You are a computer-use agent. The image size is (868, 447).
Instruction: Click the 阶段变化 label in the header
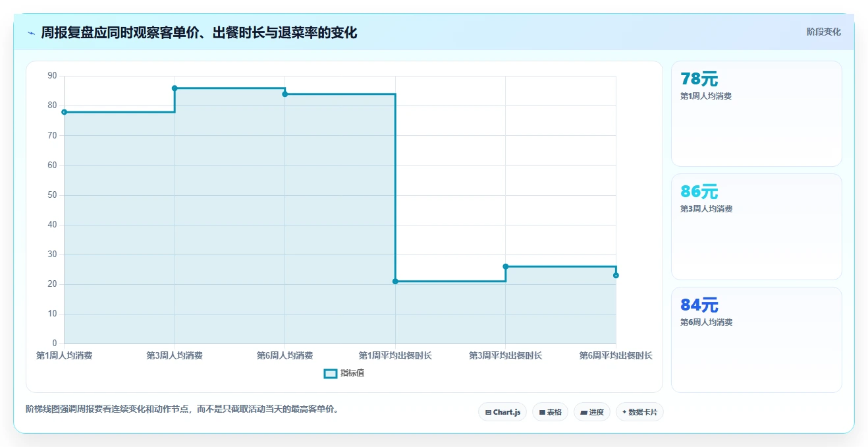(x=823, y=32)
